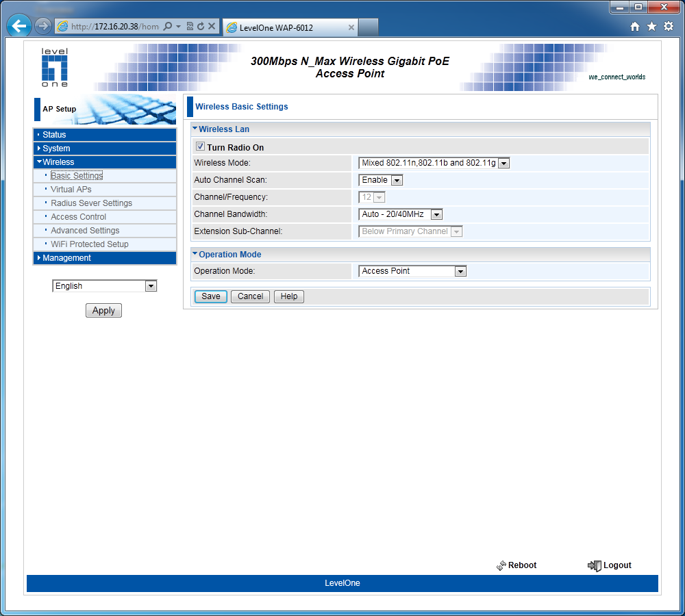Screen dimensions: 685x616
Task: Open the Channel/Frequency dropdown
Action: point(371,197)
